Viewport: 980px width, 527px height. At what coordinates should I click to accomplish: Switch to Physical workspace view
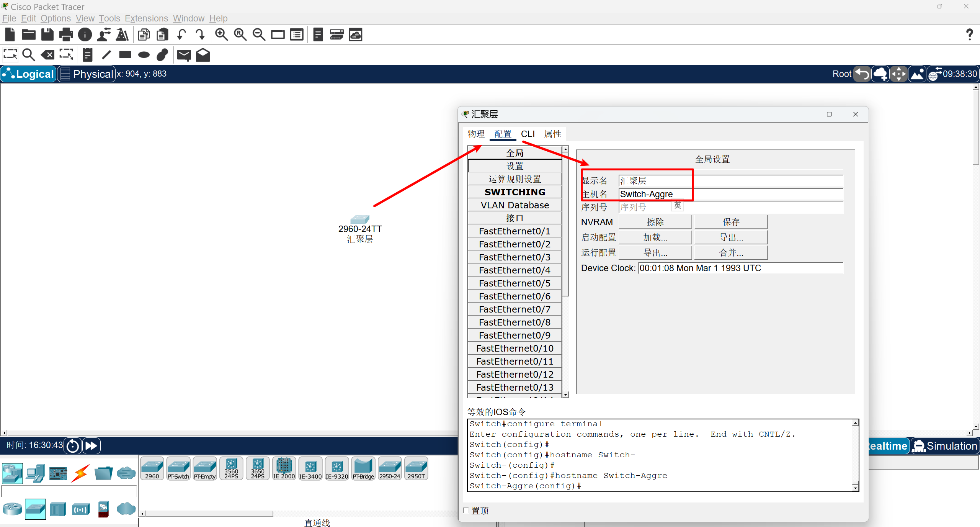[x=87, y=74]
